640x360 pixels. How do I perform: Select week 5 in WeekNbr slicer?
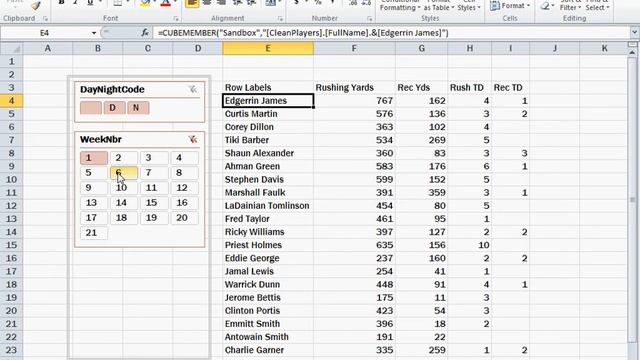click(x=94, y=173)
